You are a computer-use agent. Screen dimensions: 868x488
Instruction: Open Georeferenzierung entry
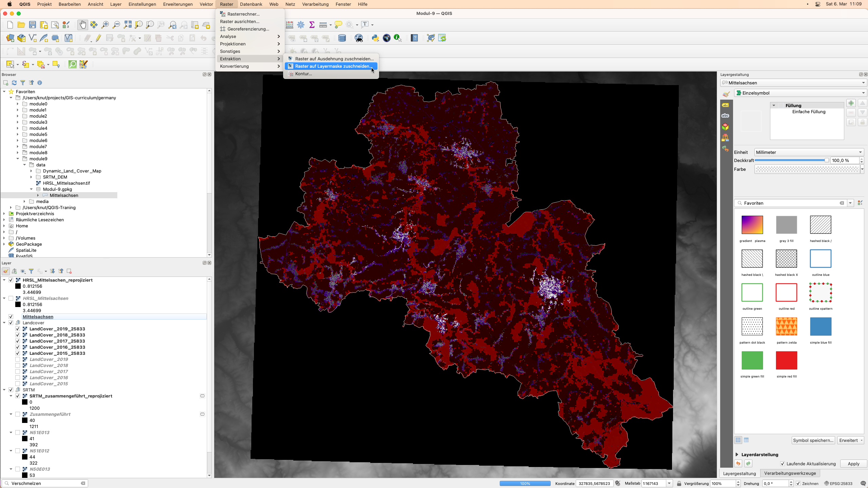pyautogui.click(x=250, y=29)
